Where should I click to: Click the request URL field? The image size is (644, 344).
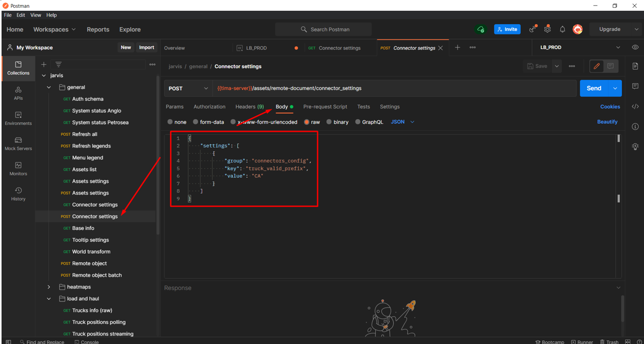(x=394, y=88)
